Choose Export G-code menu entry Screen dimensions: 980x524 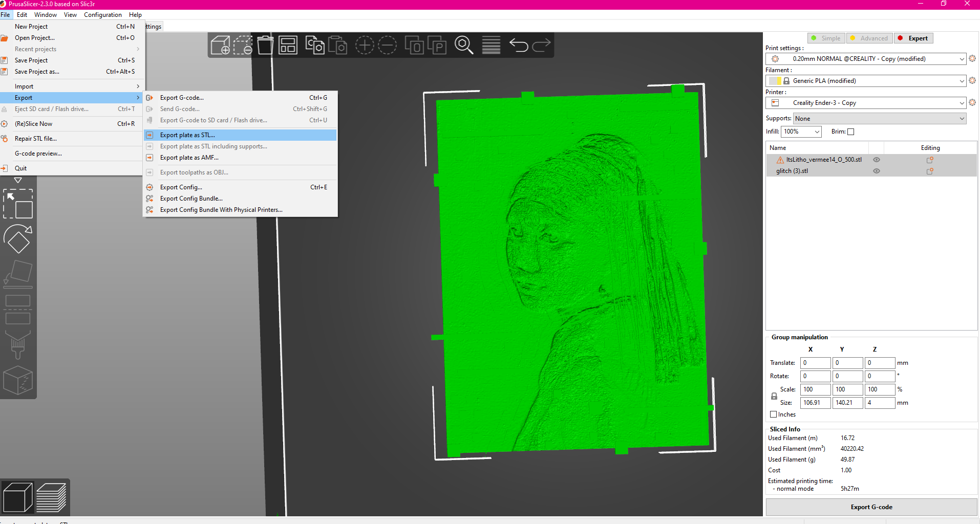[240, 98]
